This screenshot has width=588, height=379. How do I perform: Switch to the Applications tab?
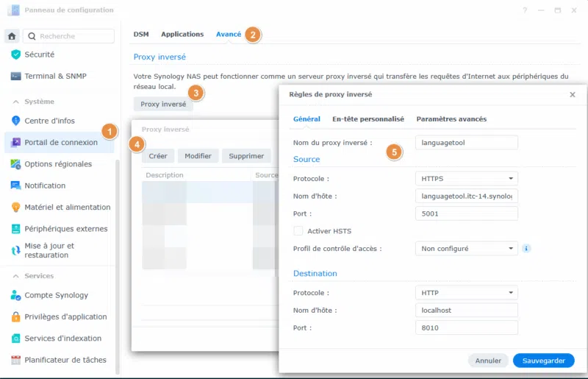coord(182,34)
